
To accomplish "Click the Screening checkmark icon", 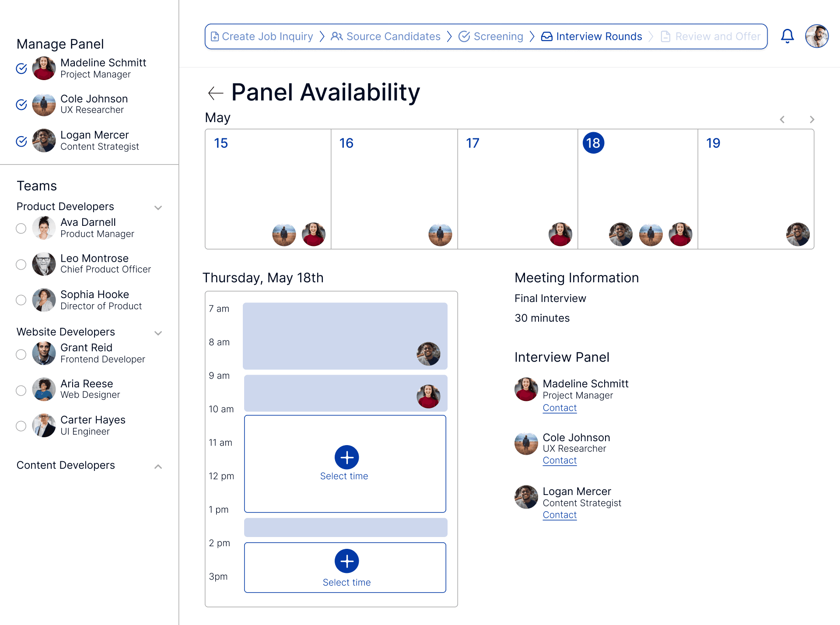I will pyautogui.click(x=465, y=36).
